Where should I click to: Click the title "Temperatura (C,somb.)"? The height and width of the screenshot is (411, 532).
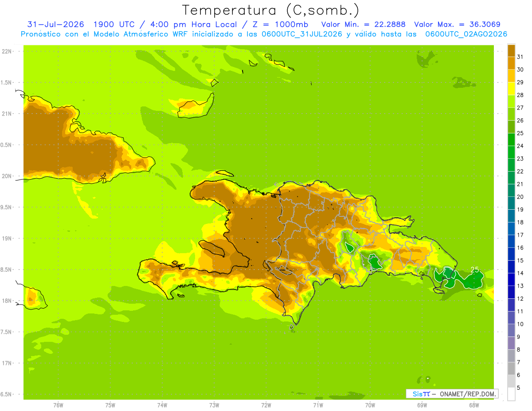click(270, 10)
